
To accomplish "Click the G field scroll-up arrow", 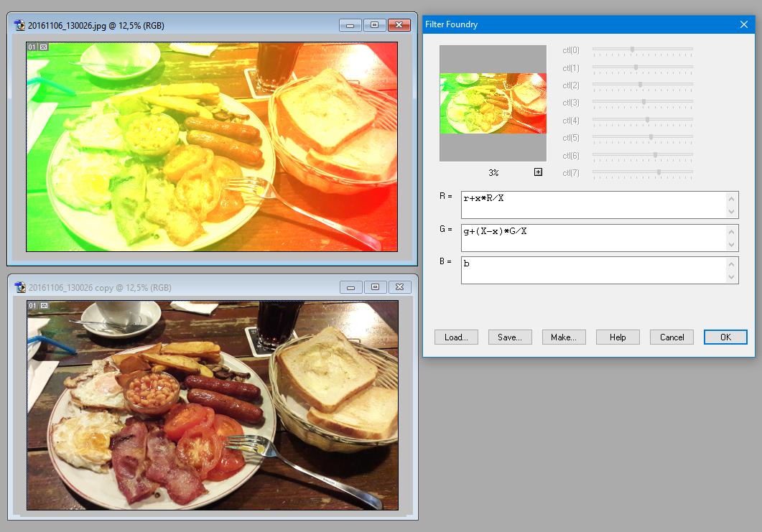I will pyautogui.click(x=731, y=232).
